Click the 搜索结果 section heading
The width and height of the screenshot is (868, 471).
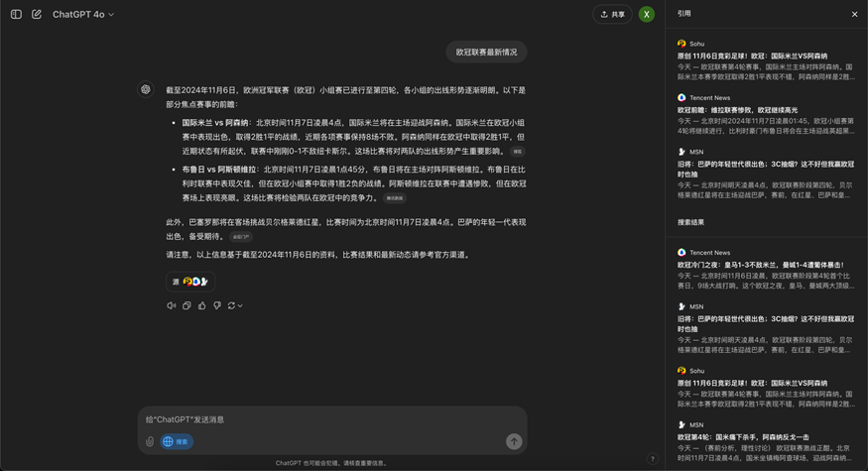(x=690, y=222)
